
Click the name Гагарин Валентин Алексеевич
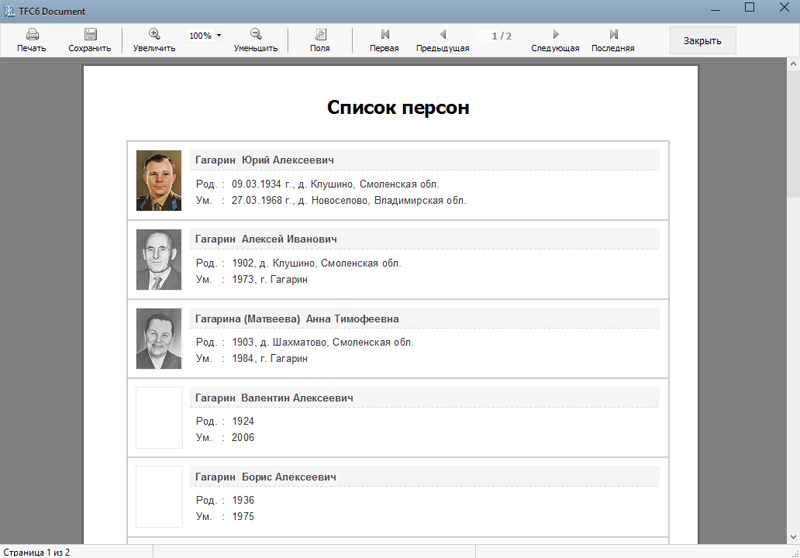(274, 398)
